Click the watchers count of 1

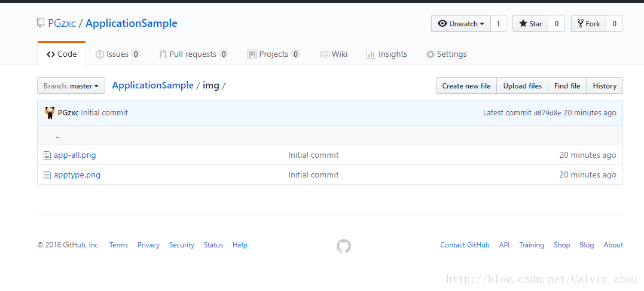(x=498, y=23)
